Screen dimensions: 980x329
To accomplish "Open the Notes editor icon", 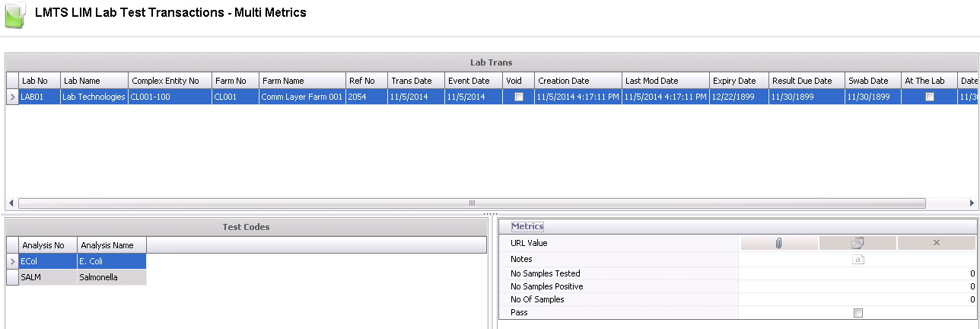I will (857, 260).
